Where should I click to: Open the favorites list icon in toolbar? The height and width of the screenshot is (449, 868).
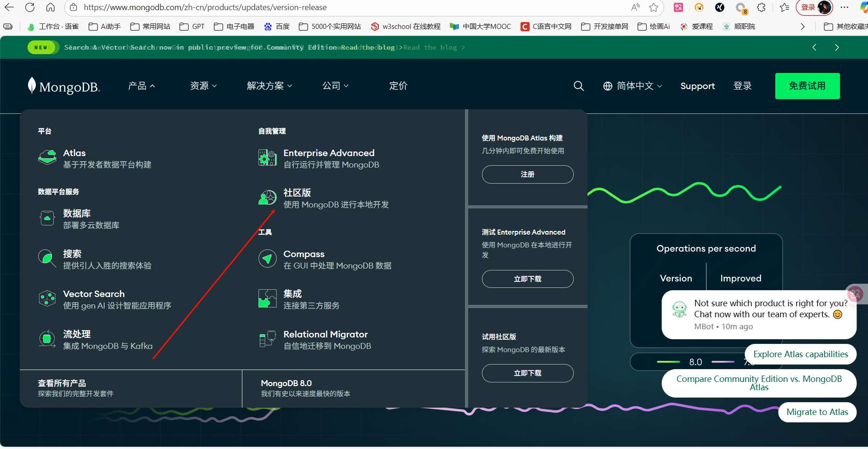(x=784, y=7)
